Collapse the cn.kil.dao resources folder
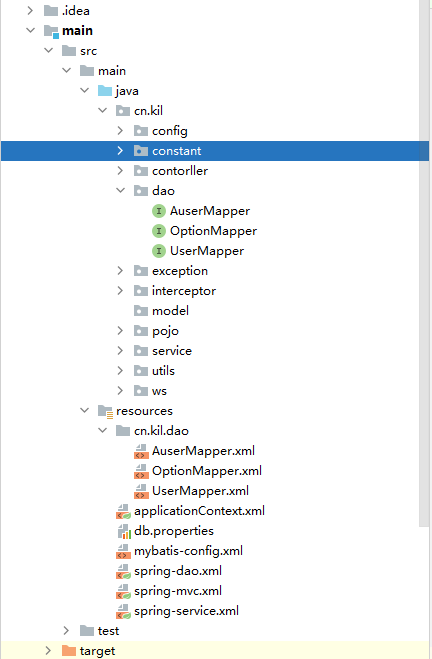432x659 pixels. pyautogui.click(x=103, y=430)
